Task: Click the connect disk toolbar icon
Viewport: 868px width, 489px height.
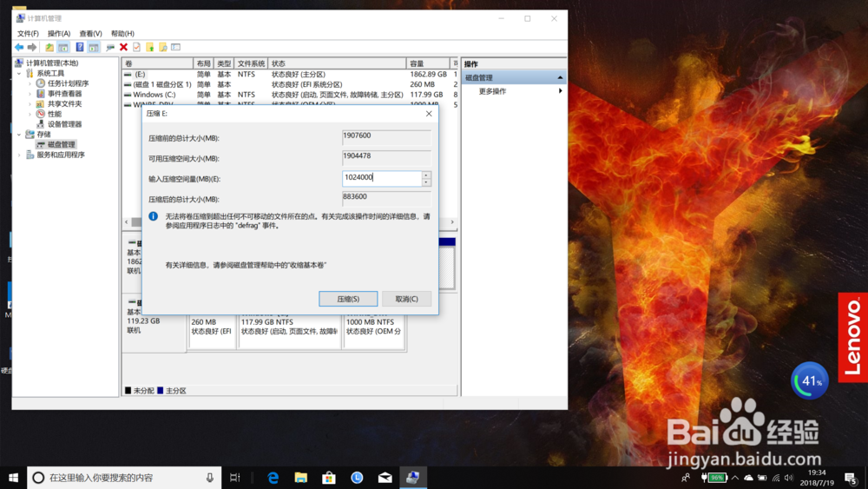Action: 110,48
